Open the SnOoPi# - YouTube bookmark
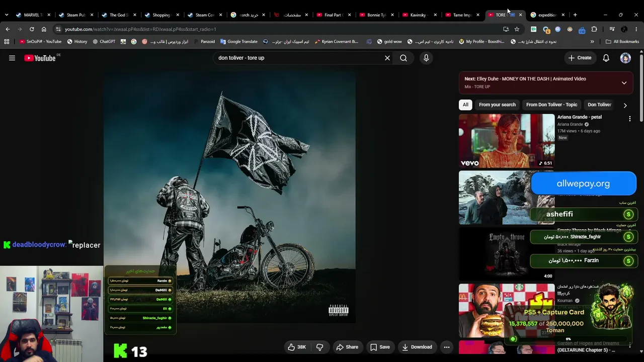Viewport: 644px width, 362px height. coord(40,42)
